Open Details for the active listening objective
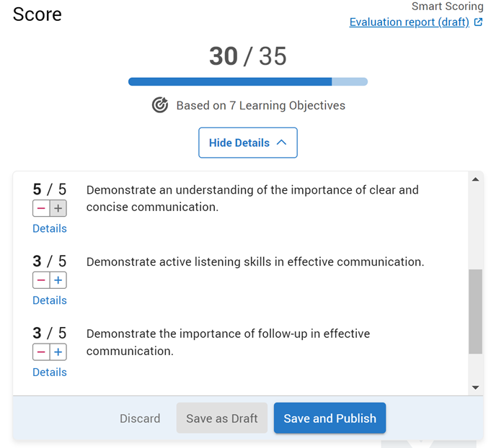 [x=50, y=300]
